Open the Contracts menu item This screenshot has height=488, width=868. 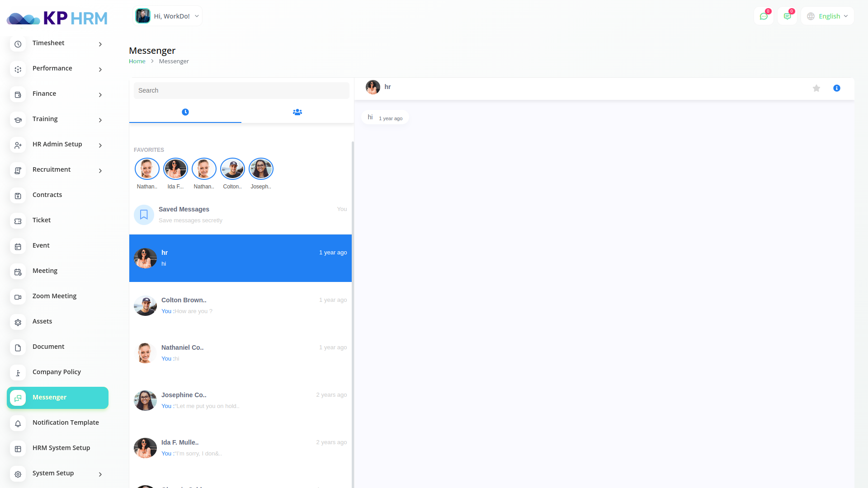click(x=58, y=196)
